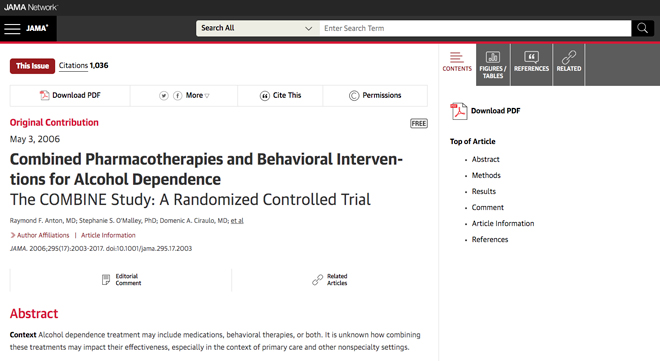Image resolution: width=660 pixels, height=361 pixels.
Task: Click the article title Combined Pharmacotherapies
Action: point(206,169)
